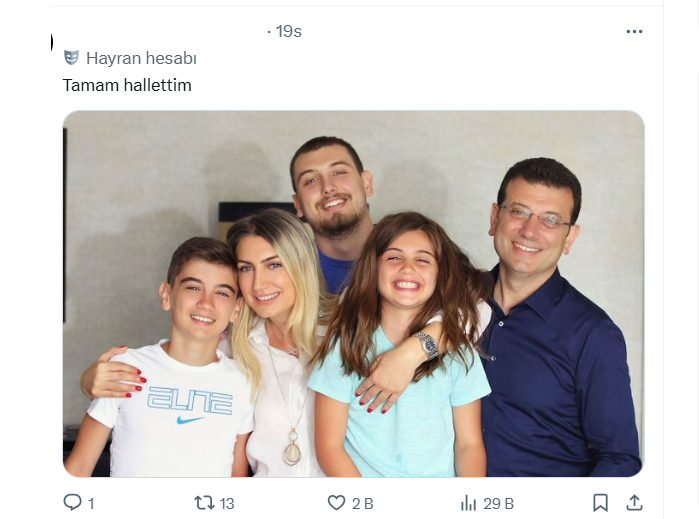Click the retweet count 13
Viewport: 699px width, 519px height.
(x=229, y=503)
